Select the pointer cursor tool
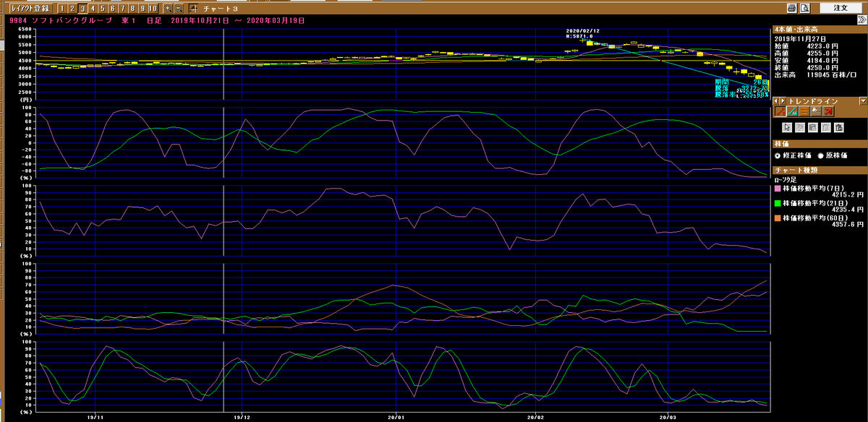This screenshot has height=422, width=868. [788, 127]
